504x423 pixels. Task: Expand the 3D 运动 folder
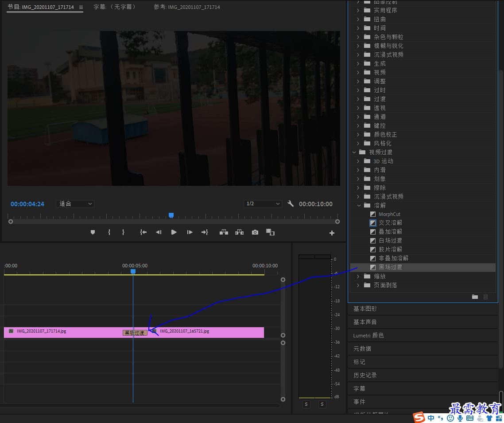(358, 161)
